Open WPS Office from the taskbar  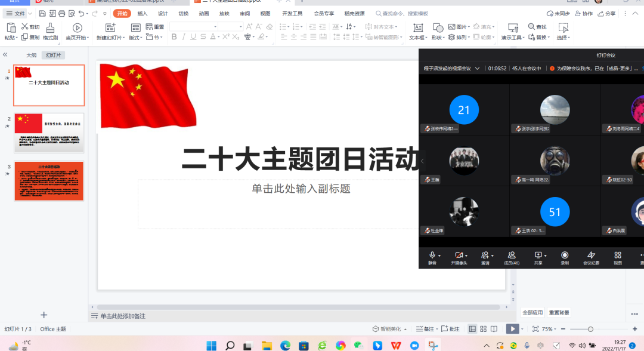[x=396, y=346]
